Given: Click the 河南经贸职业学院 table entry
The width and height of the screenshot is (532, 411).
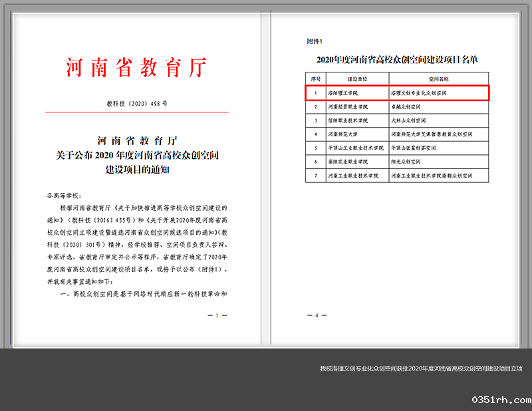Looking at the screenshot, I should pos(347,106).
